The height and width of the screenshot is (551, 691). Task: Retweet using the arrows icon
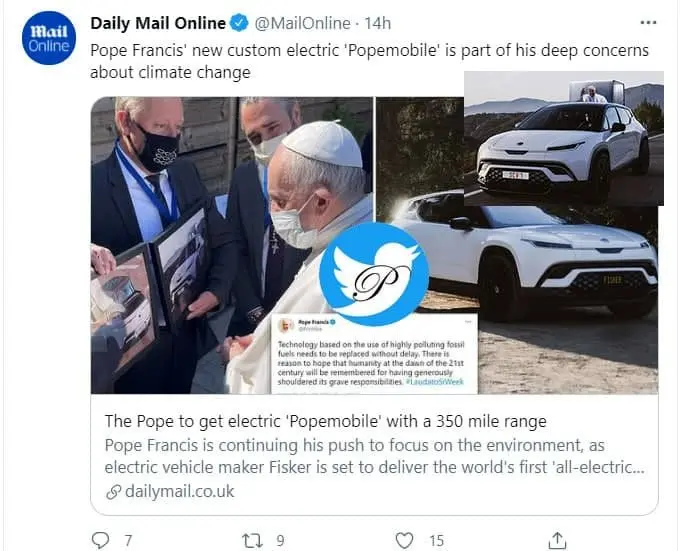point(252,540)
